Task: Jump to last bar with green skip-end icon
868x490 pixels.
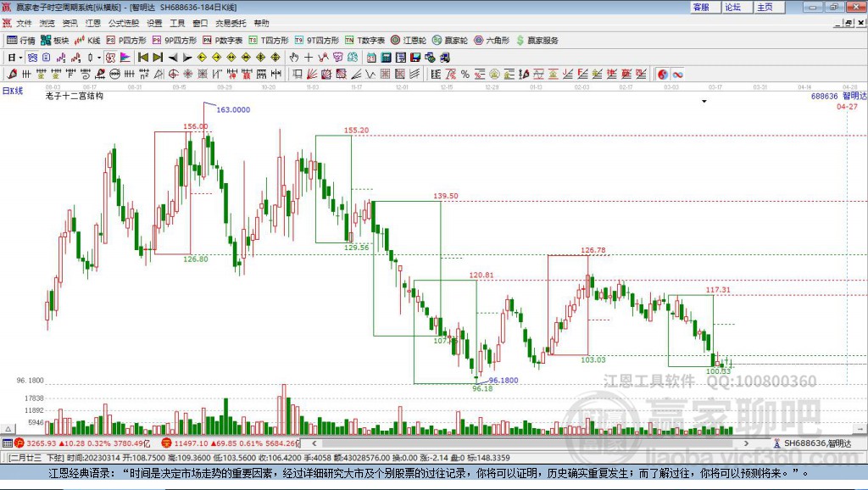Action: click(158, 57)
